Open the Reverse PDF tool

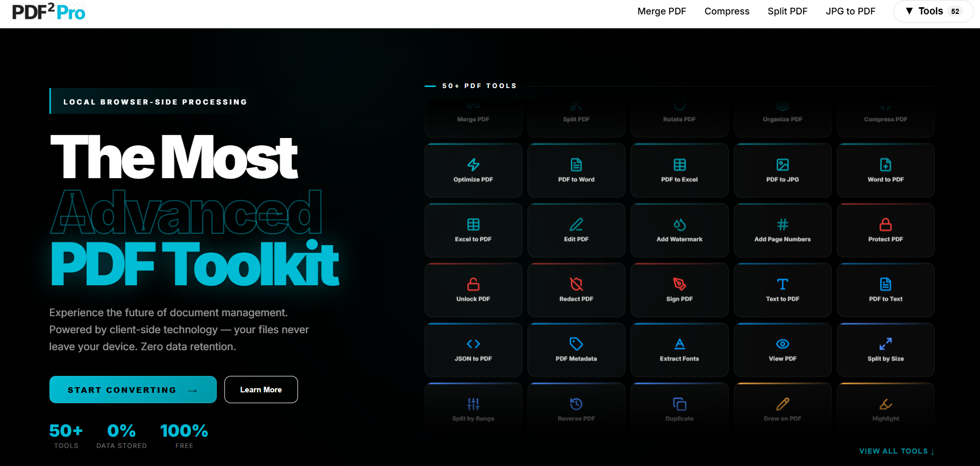[x=576, y=409]
